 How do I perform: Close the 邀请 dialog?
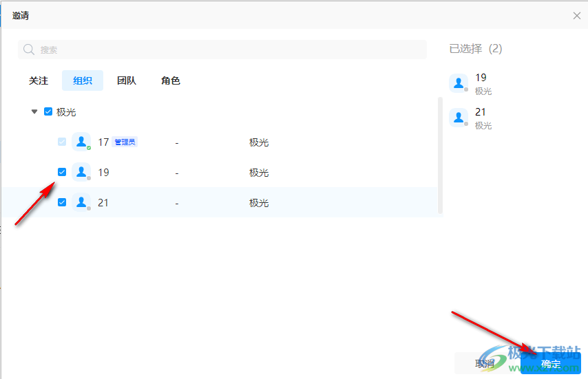[x=577, y=15]
